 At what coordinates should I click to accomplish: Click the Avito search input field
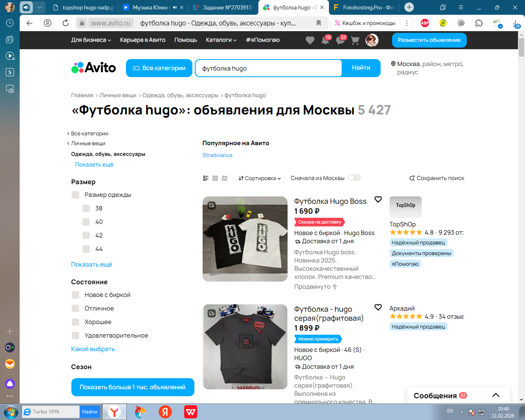click(269, 68)
